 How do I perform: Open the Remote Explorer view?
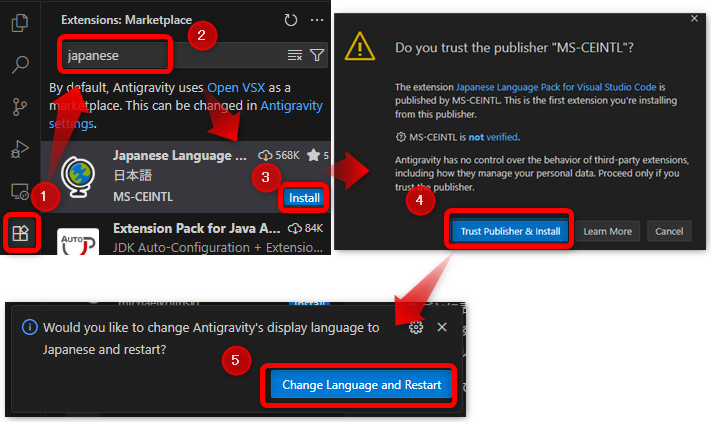tap(20, 190)
